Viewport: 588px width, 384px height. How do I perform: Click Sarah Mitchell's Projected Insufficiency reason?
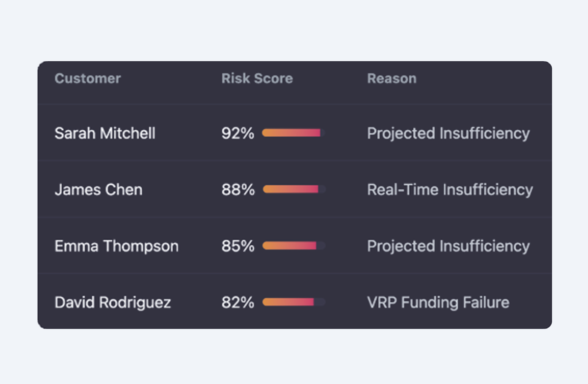tap(448, 133)
